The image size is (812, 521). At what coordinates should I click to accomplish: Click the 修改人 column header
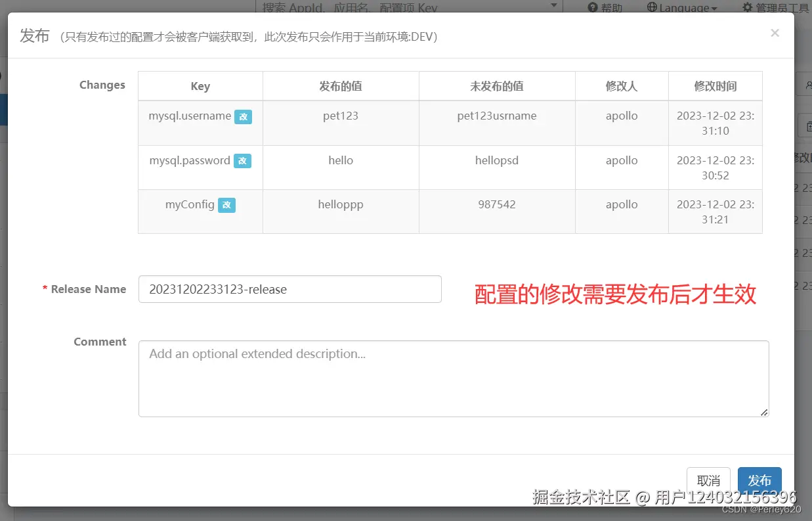coord(622,86)
